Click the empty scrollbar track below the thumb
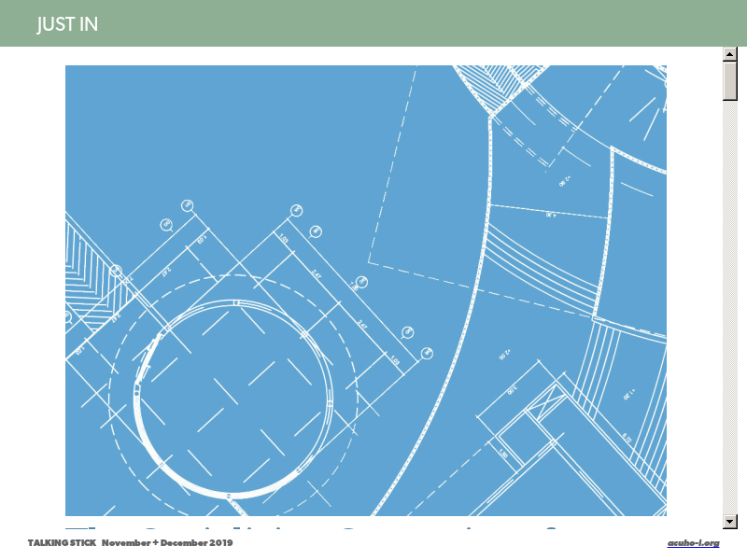Image resolution: width=747 pixels, height=560 pixels. 730,308
